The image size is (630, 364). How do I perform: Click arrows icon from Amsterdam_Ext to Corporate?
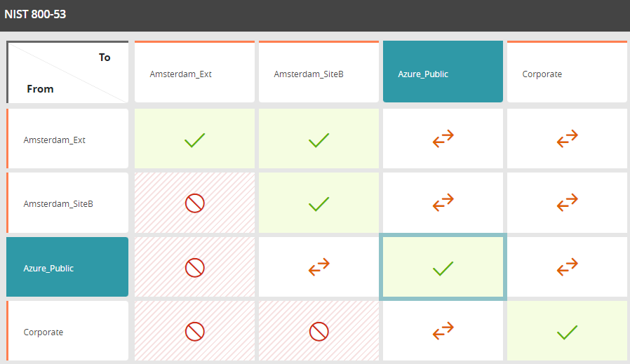(x=567, y=140)
